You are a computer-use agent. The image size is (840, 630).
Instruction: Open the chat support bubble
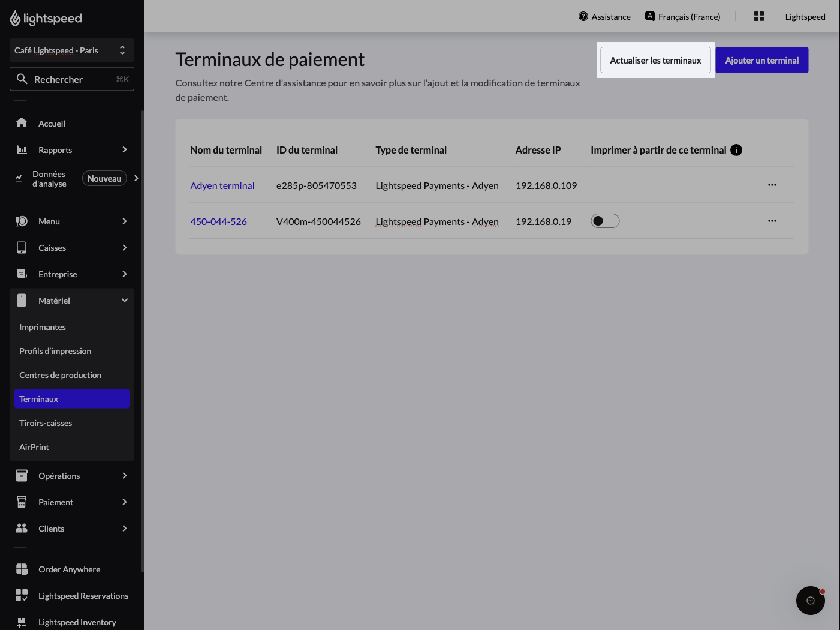810,601
